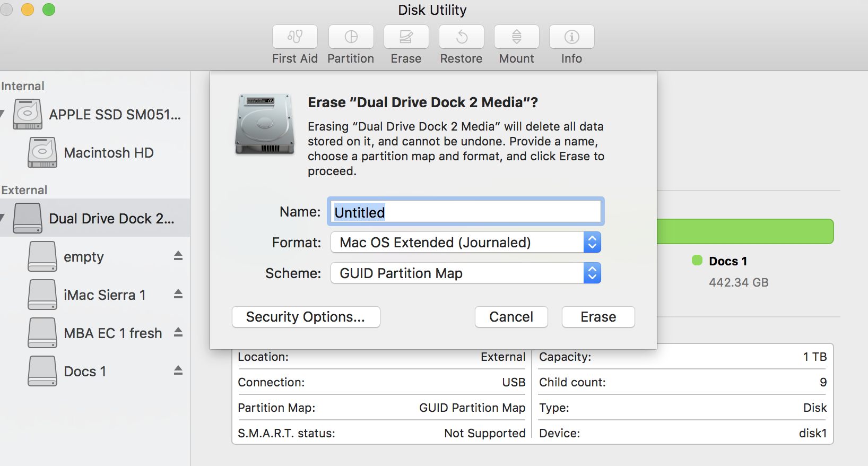The image size is (868, 466).
Task: Click the First Aid toolbar icon
Action: [x=295, y=37]
